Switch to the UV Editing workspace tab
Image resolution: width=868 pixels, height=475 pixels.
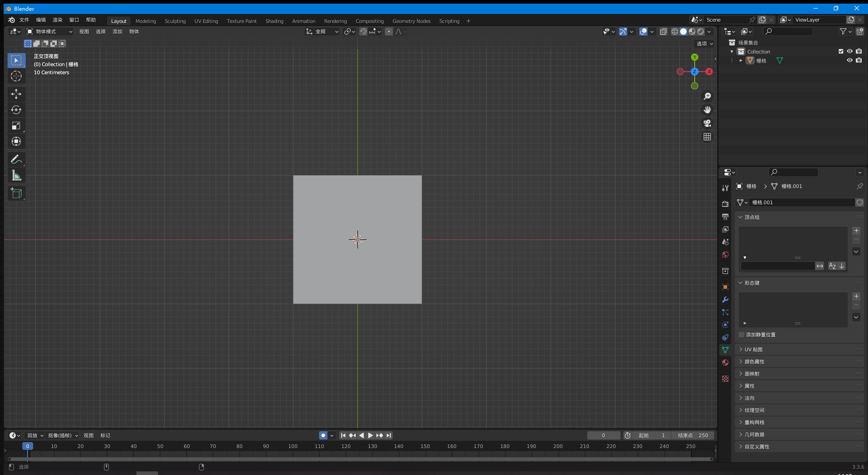click(x=206, y=21)
